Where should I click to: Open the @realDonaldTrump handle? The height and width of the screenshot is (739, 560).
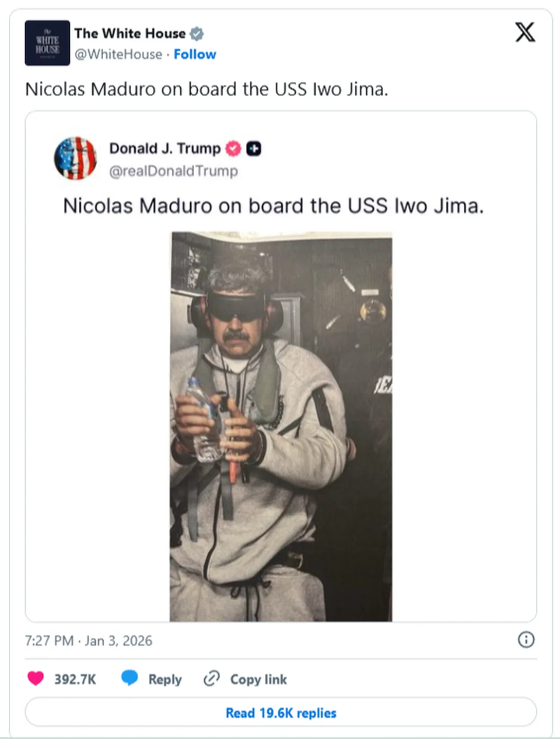(173, 171)
